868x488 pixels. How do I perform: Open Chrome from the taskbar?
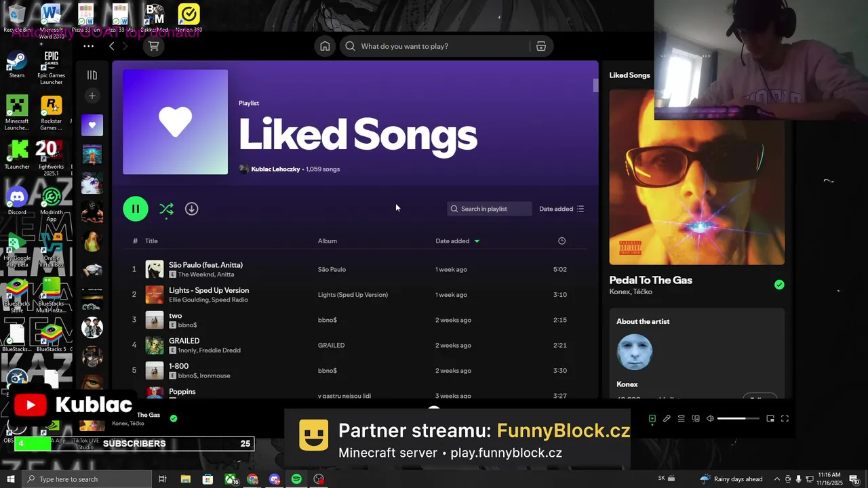pyautogui.click(x=252, y=479)
